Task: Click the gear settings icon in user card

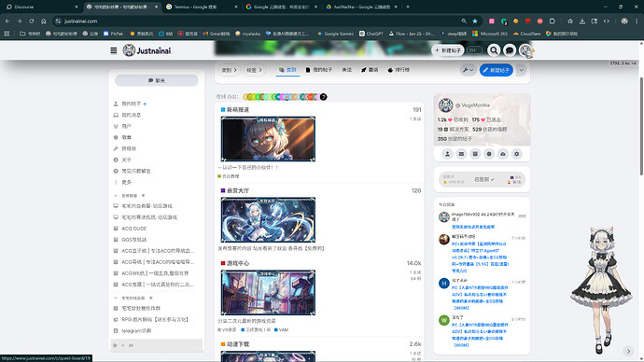Action: [517, 154]
